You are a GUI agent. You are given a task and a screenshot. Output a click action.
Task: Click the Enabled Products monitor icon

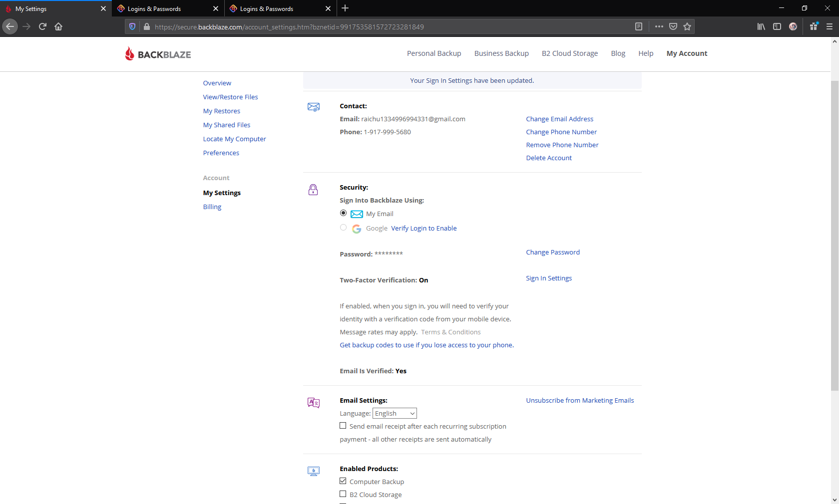point(314,471)
